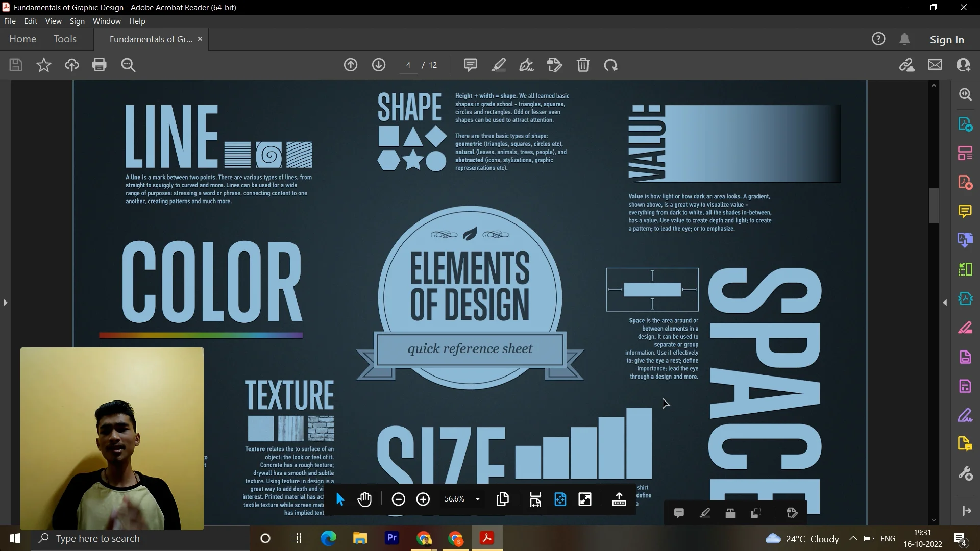Open Adobe Premiere Pro from taskbar
980x551 pixels.
392,538
